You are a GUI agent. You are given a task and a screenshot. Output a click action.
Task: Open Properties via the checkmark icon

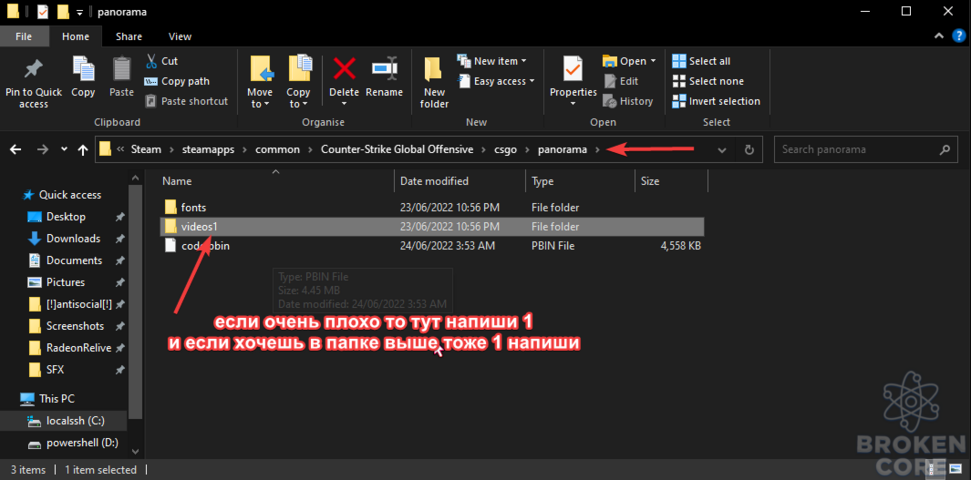[573, 68]
